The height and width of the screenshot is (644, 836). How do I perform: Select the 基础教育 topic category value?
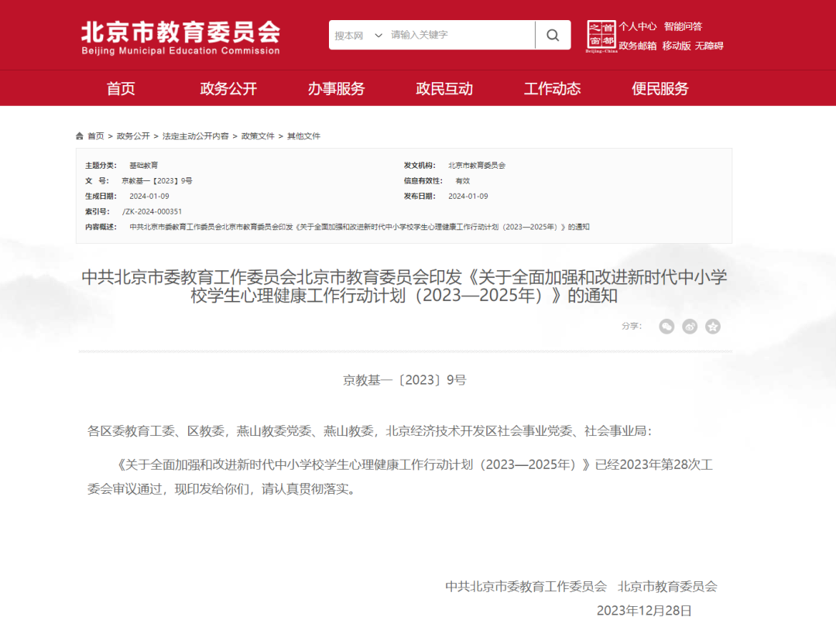(143, 166)
